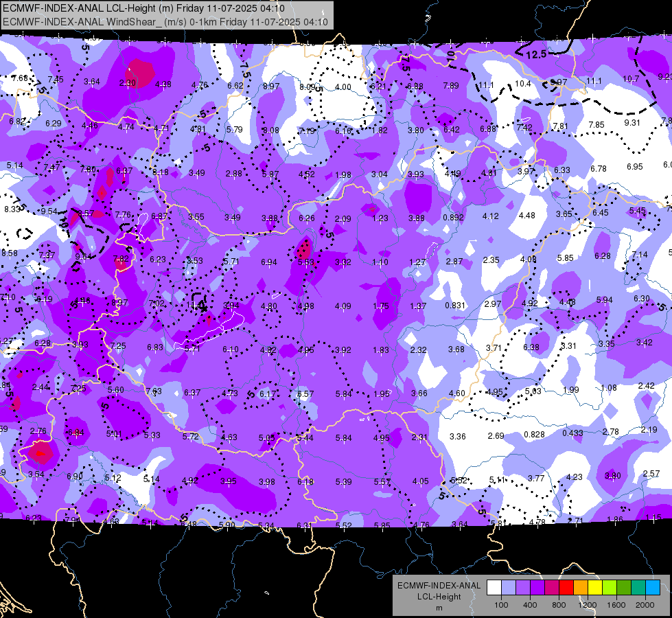The width and height of the screenshot is (672, 618).
Task: Click the 'ECMWF-INDEX-ANAL' legend caption
Action: (x=439, y=586)
